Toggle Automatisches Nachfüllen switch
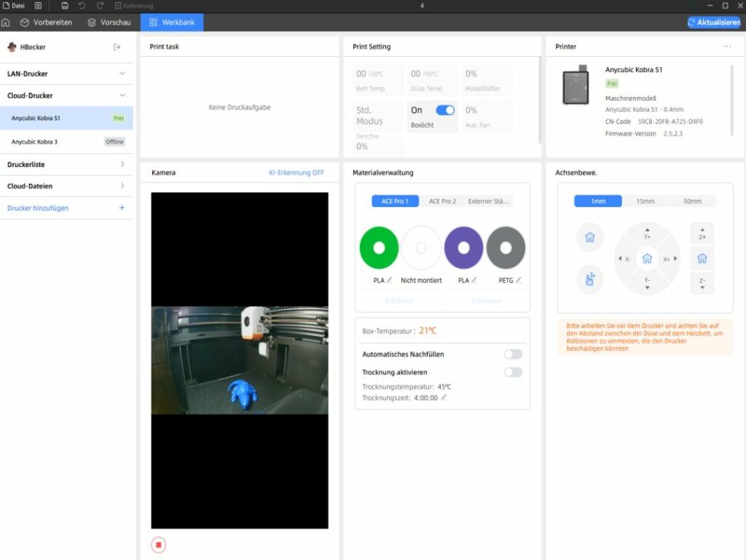Image resolution: width=746 pixels, height=560 pixels. click(513, 355)
